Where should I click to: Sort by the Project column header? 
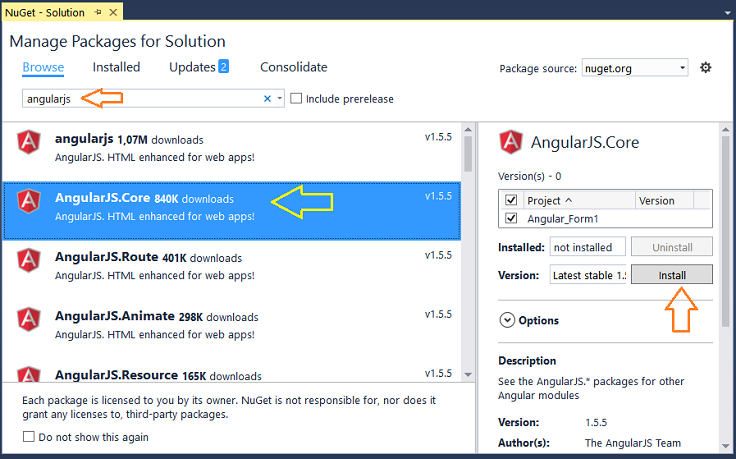pos(577,200)
